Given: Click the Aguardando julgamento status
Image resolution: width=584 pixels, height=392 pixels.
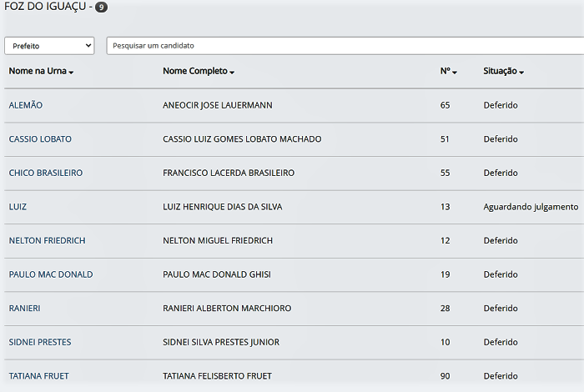Looking at the screenshot, I should point(531,207).
